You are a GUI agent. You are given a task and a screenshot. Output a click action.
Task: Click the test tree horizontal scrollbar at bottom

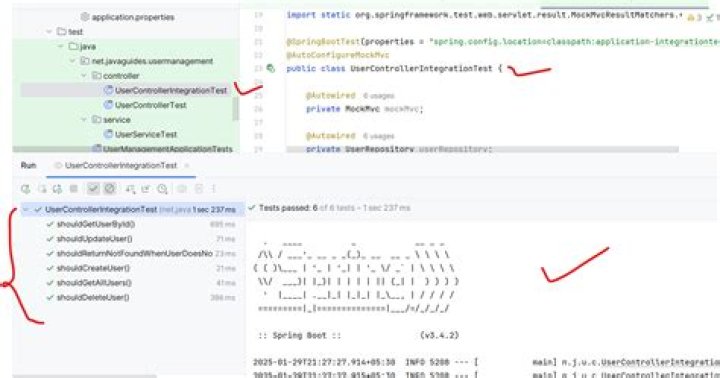pos(84,376)
